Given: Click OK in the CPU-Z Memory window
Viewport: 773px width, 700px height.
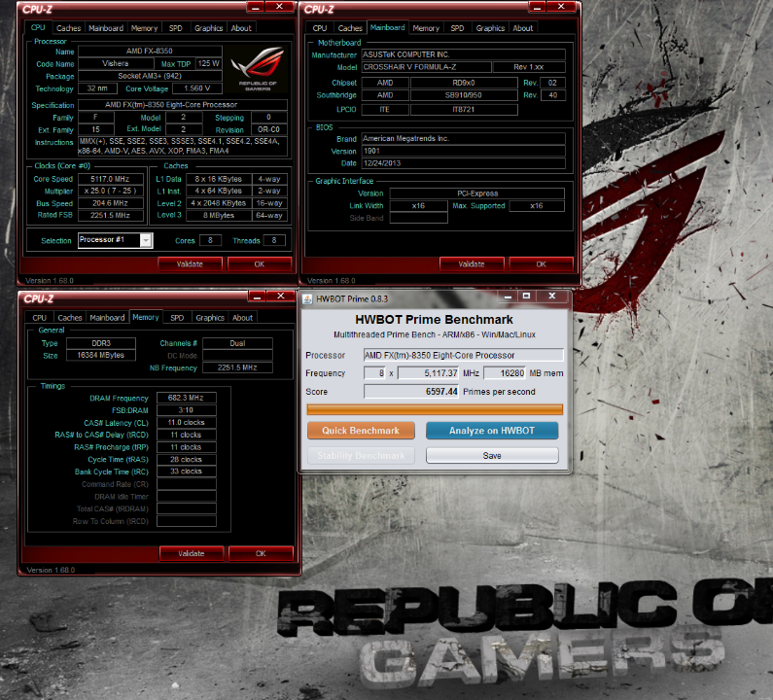Looking at the screenshot, I should point(261,553).
